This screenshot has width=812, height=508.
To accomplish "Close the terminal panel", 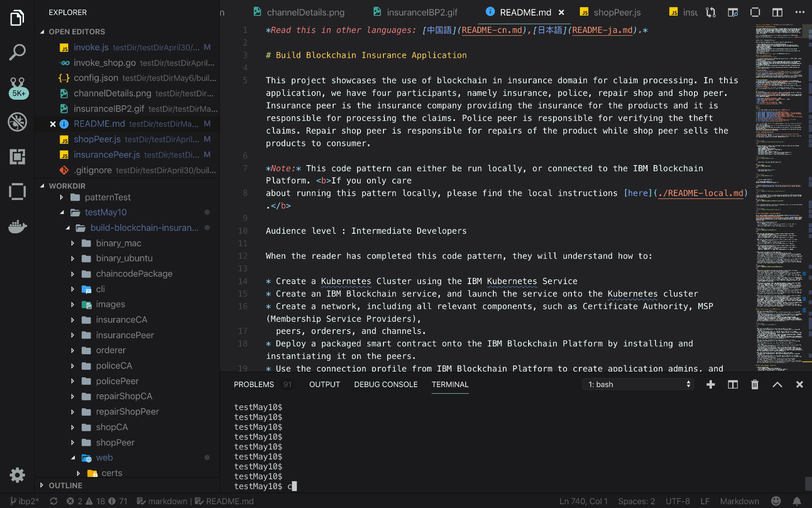I will (x=799, y=385).
